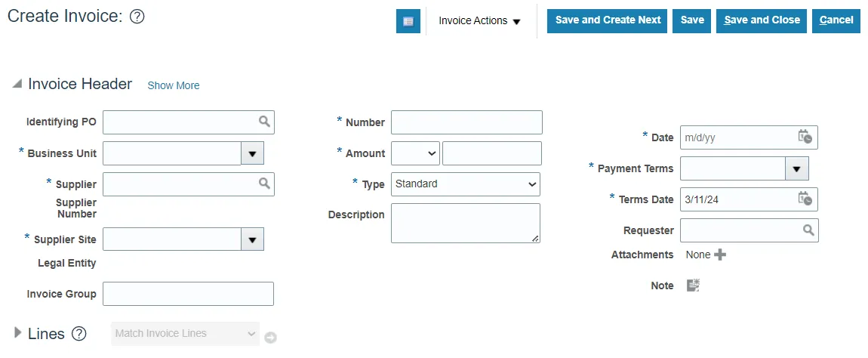Open the Note editor icon
868x358 pixels.
(693, 285)
